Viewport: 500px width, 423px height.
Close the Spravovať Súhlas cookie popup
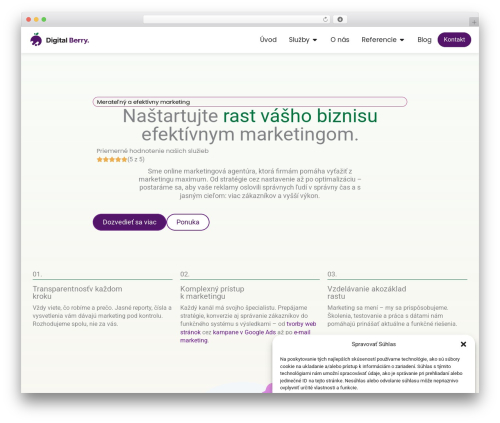(463, 344)
